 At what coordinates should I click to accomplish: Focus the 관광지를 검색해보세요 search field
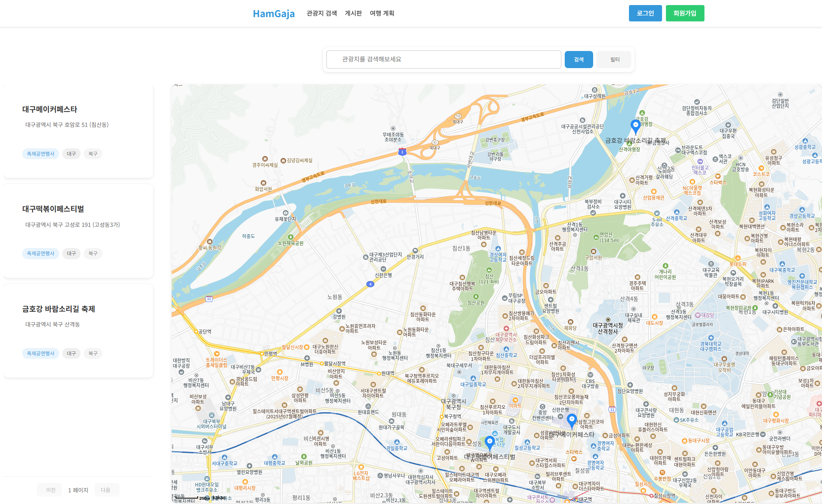(x=443, y=59)
